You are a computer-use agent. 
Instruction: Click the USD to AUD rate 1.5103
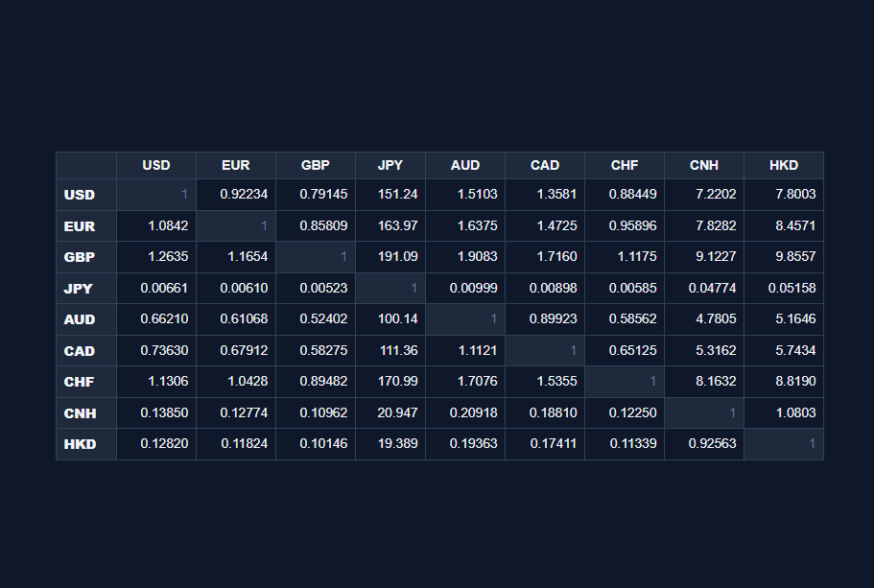tap(465, 195)
